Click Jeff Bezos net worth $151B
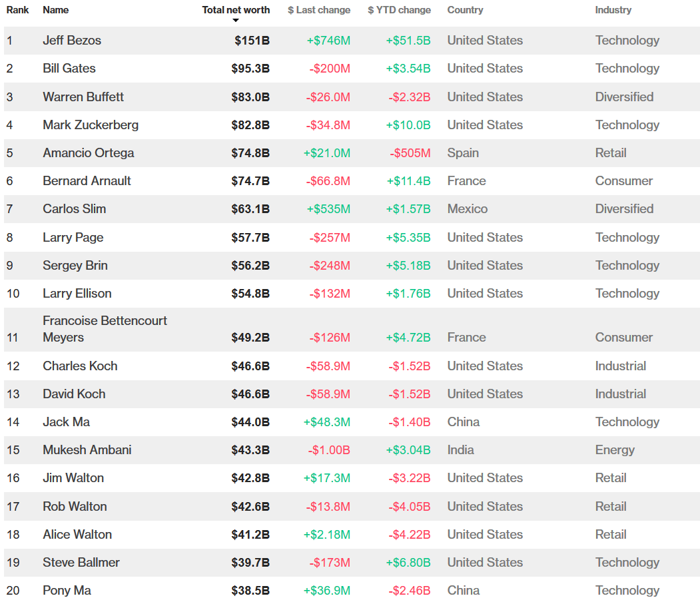The width and height of the screenshot is (700, 600). (252, 41)
